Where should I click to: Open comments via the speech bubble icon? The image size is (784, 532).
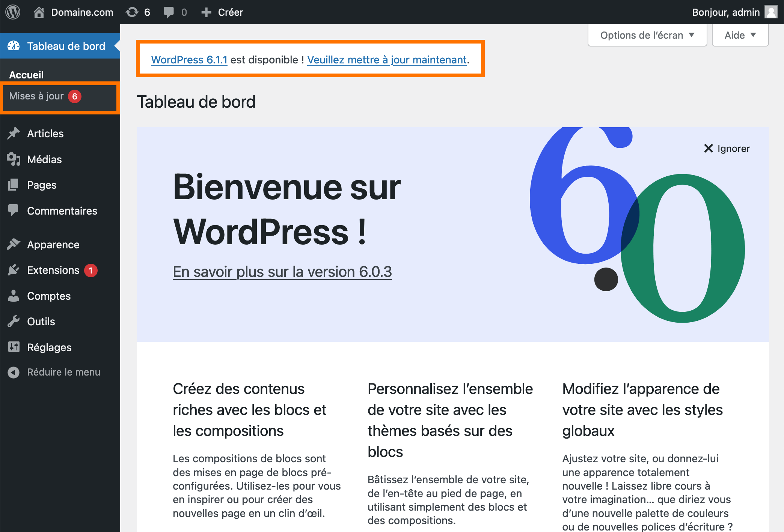[170, 12]
